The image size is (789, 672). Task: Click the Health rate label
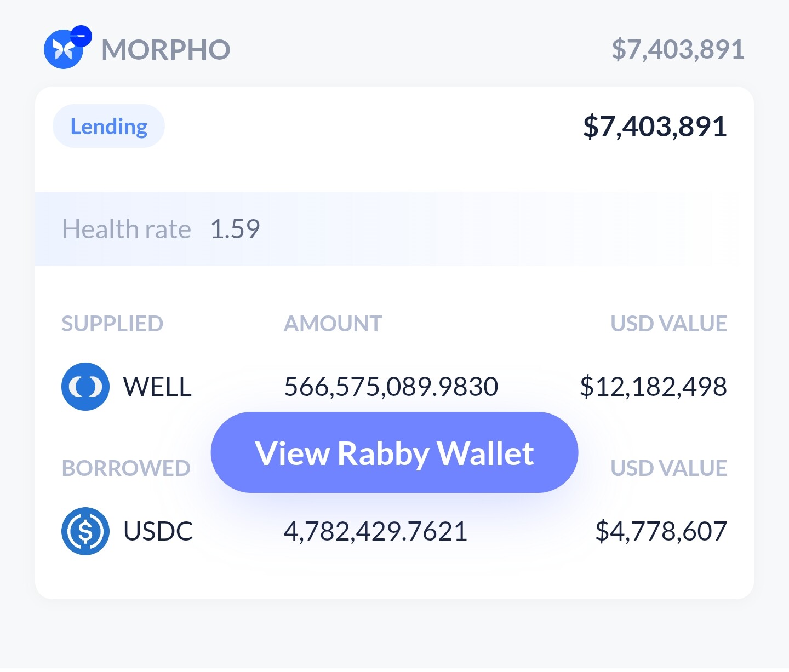[127, 229]
